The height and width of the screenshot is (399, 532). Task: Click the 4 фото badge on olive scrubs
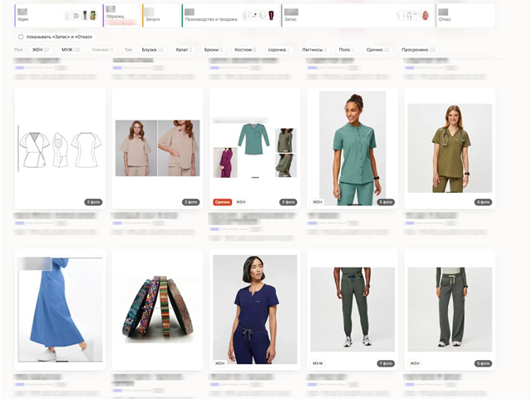pyautogui.click(x=483, y=202)
